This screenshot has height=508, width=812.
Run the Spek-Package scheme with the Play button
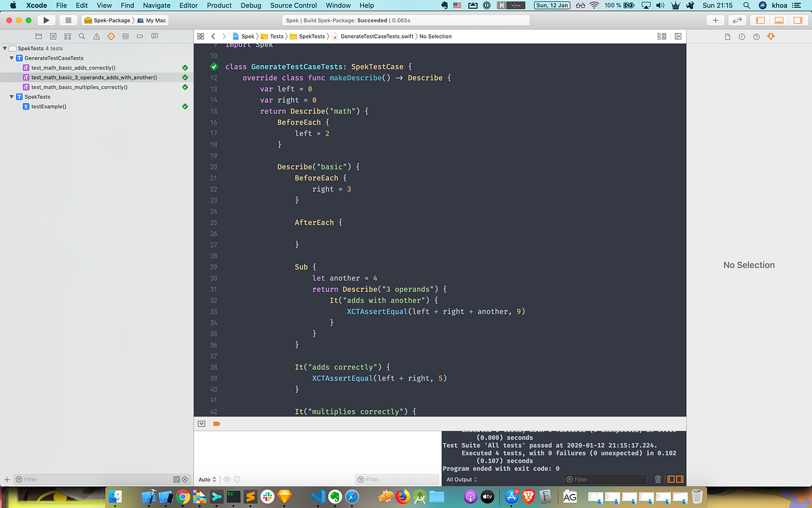click(46, 20)
